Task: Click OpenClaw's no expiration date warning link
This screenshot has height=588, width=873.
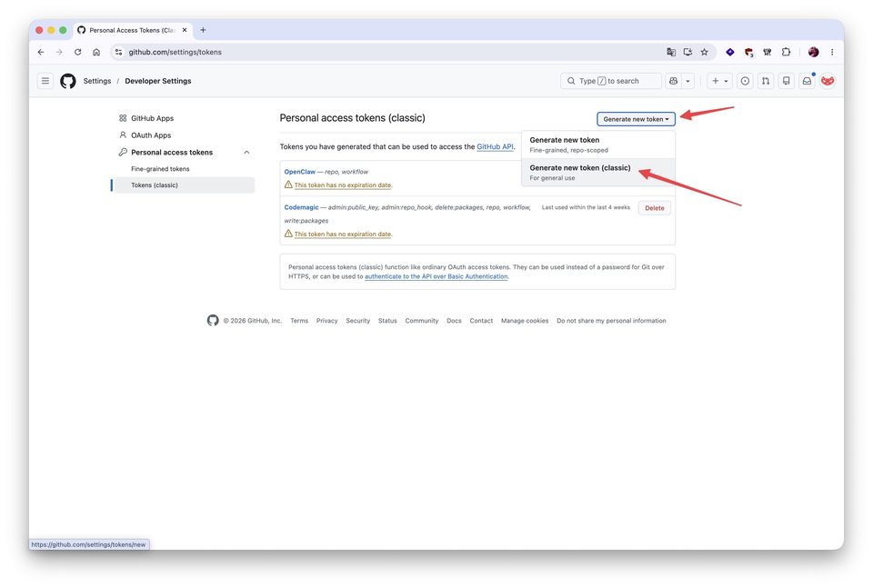Action: pyautogui.click(x=343, y=185)
